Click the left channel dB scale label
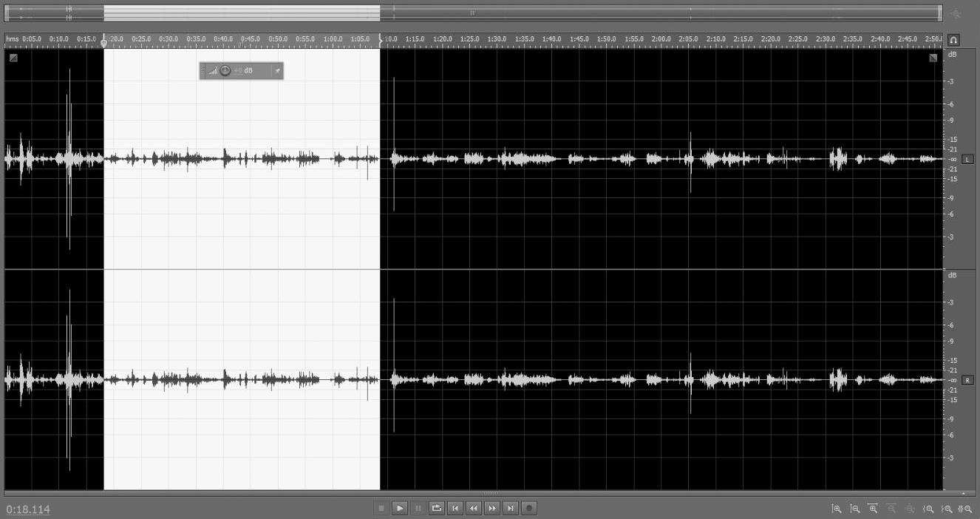 click(x=953, y=54)
